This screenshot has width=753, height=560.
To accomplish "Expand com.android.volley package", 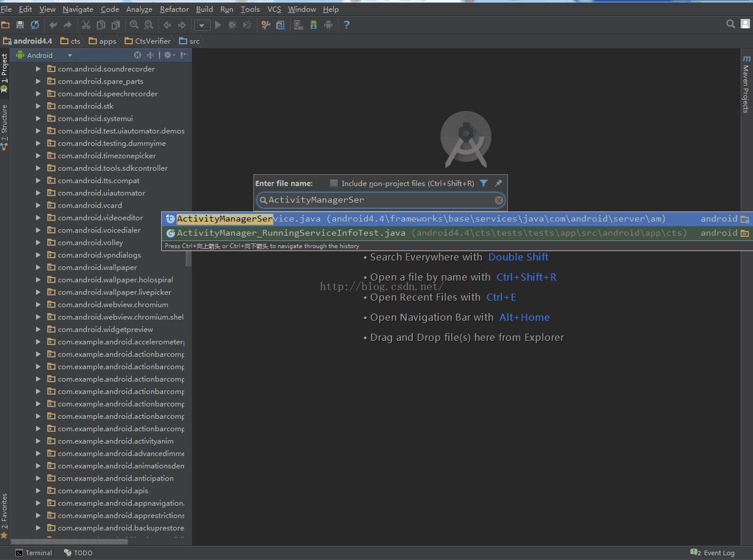I will 38,243.
